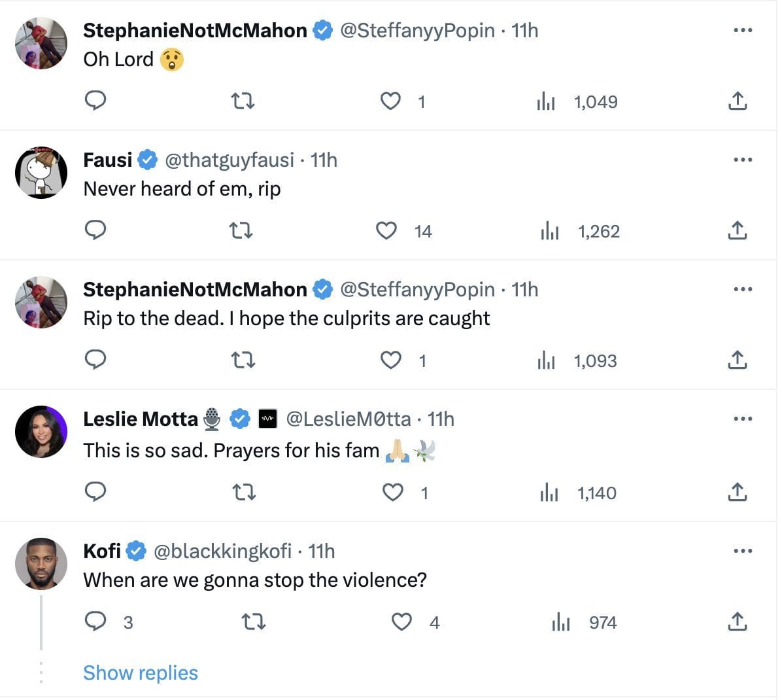The image size is (782, 700).
Task: Reply to Kofi's violence tweet
Action: 95,621
